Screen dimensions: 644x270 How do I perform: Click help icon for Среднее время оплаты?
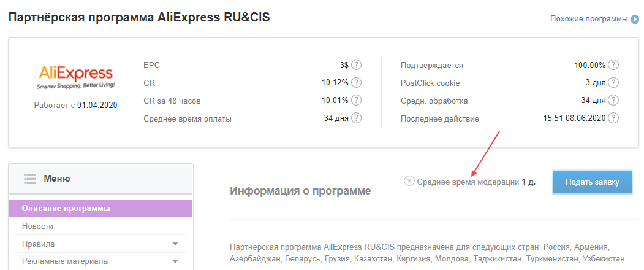[x=356, y=118]
